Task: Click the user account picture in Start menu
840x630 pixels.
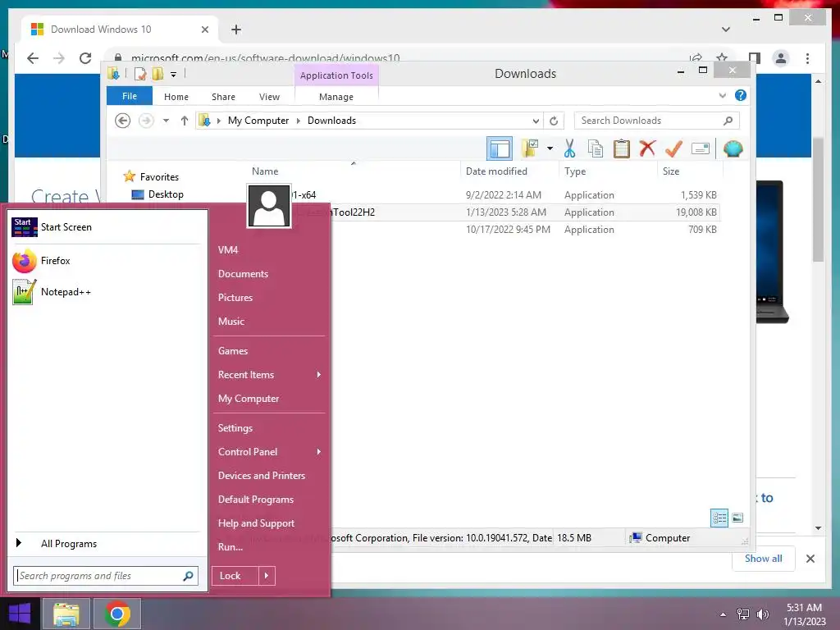Action: (269, 206)
